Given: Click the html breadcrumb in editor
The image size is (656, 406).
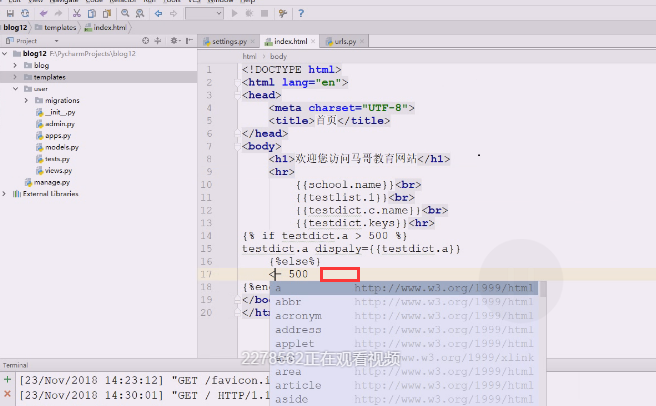Looking at the screenshot, I should click(x=249, y=56).
